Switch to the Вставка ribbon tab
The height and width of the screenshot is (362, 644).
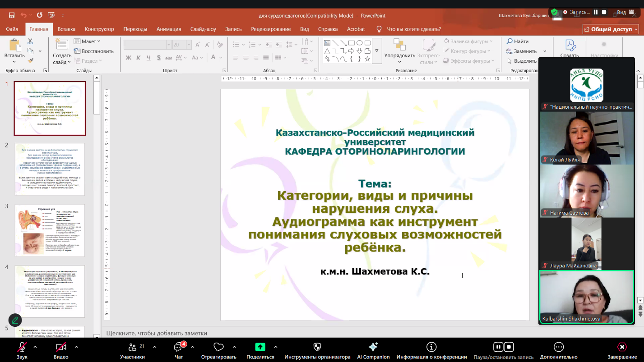(x=66, y=29)
